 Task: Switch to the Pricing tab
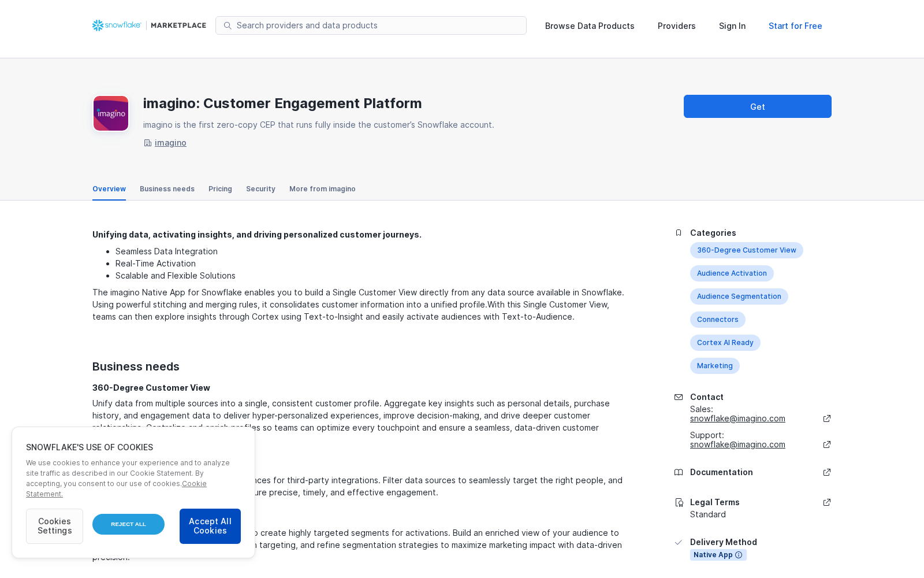pos(220,189)
